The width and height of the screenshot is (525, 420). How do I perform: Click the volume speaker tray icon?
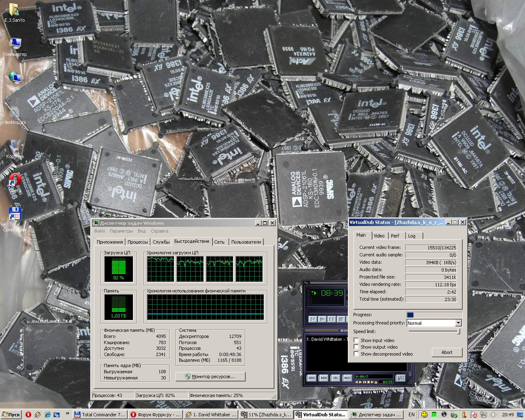pos(493,415)
